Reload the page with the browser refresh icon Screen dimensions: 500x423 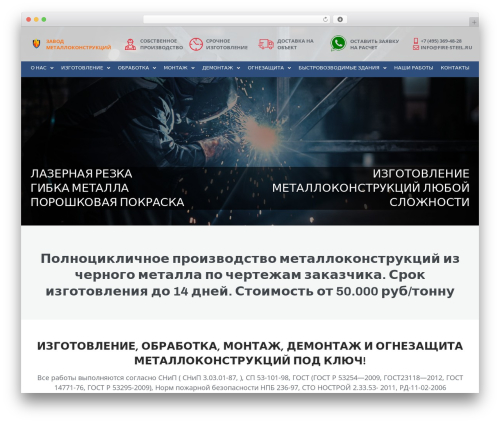tap(325, 20)
